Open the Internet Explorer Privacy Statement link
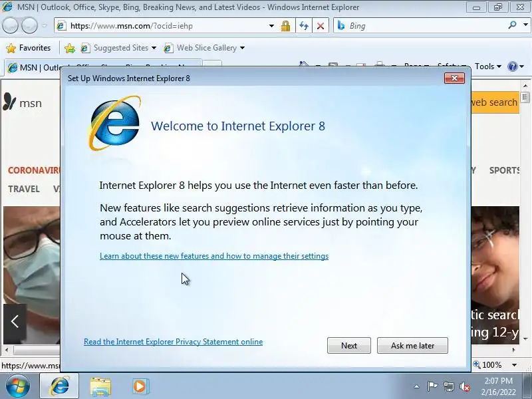The image size is (532, 399). [173, 342]
